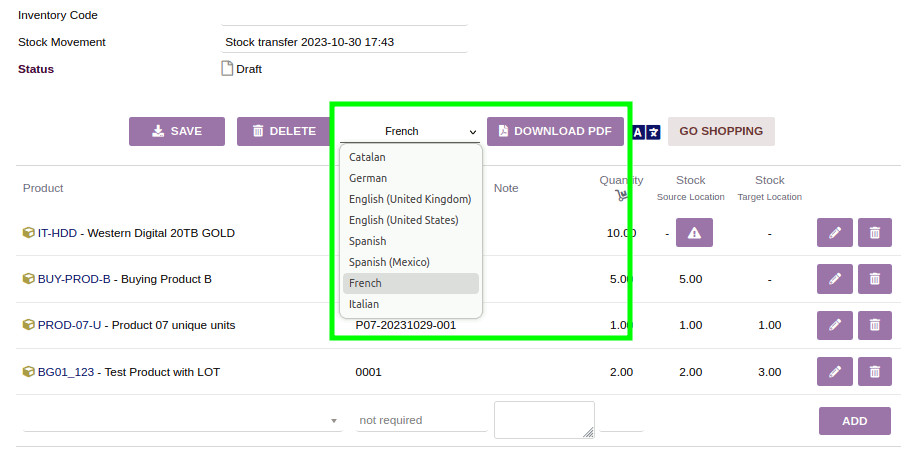Pick Spanish (Mexico) from the list
Image resolution: width=919 pixels, height=458 pixels.
(389, 262)
